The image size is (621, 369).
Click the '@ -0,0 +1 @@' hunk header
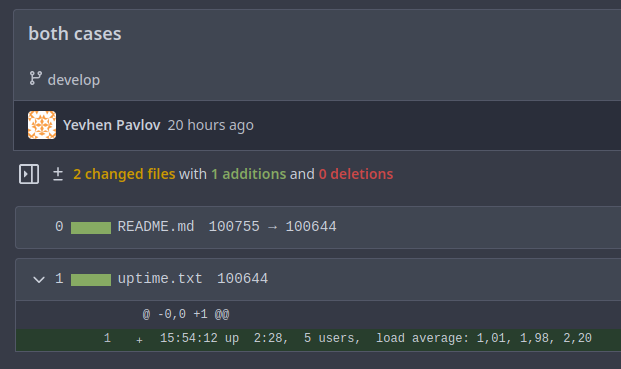pyautogui.click(x=186, y=314)
